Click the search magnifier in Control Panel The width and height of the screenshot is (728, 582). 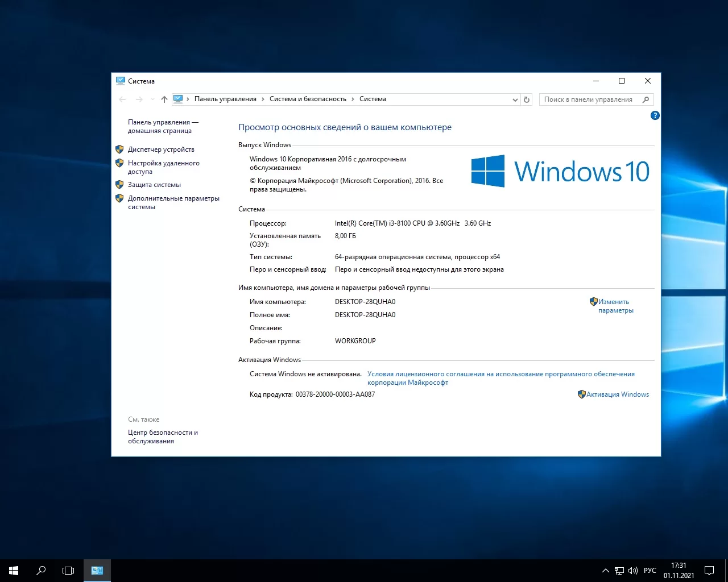tap(646, 99)
